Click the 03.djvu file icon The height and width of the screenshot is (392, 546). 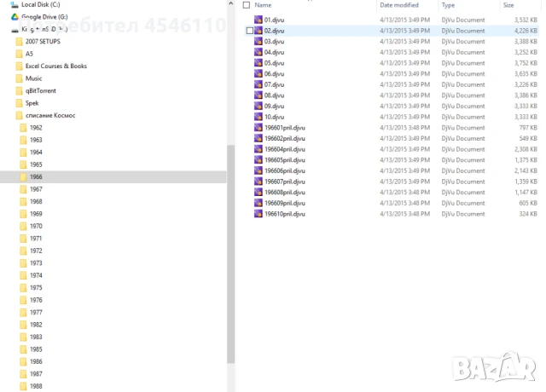tap(258, 42)
